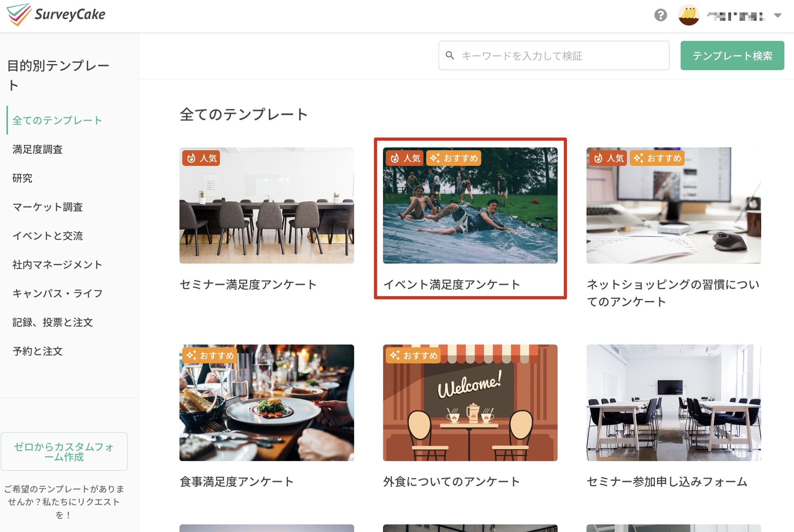Select 予約と注文 category

tap(38, 351)
